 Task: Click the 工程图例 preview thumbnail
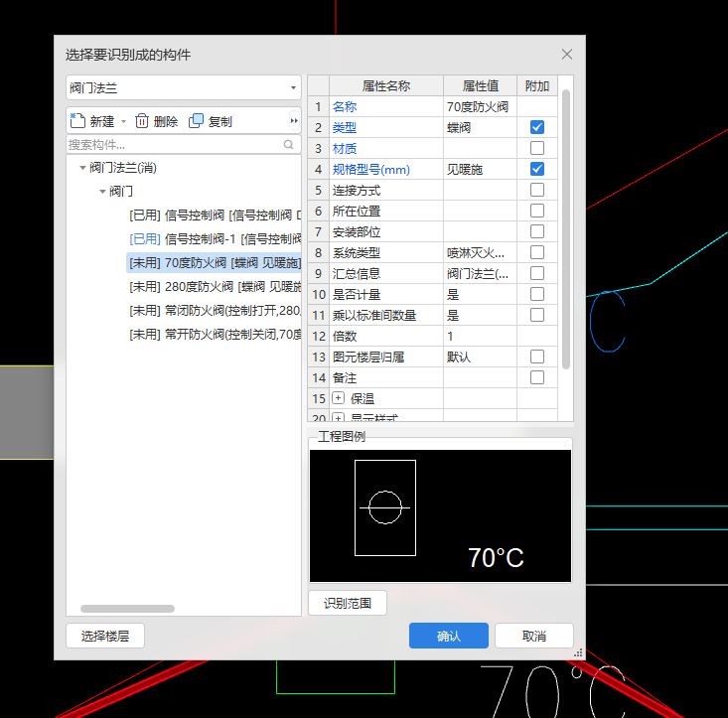[x=440, y=515]
